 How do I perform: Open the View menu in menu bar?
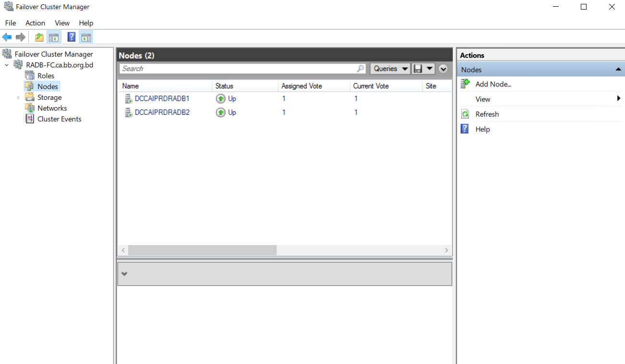pyautogui.click(x=62, y=23)
